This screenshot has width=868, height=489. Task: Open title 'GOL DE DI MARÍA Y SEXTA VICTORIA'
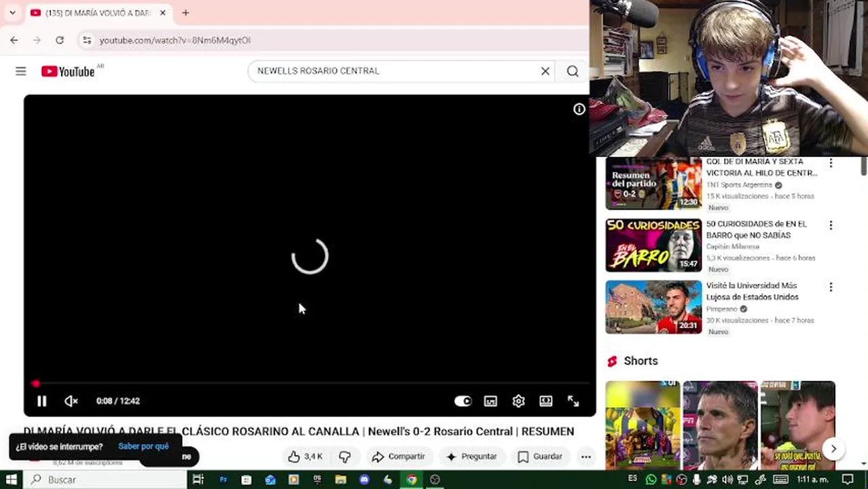tap(761, 167)
